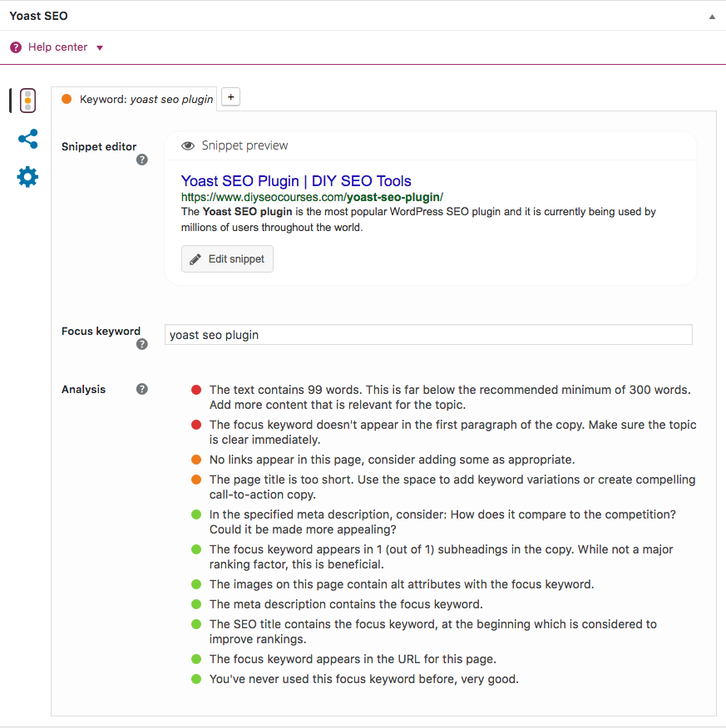Image resolution: width=726 pixels, height=728 pixels.
Task: Click the Edit snippet button
Action: (x=227, y=258)
